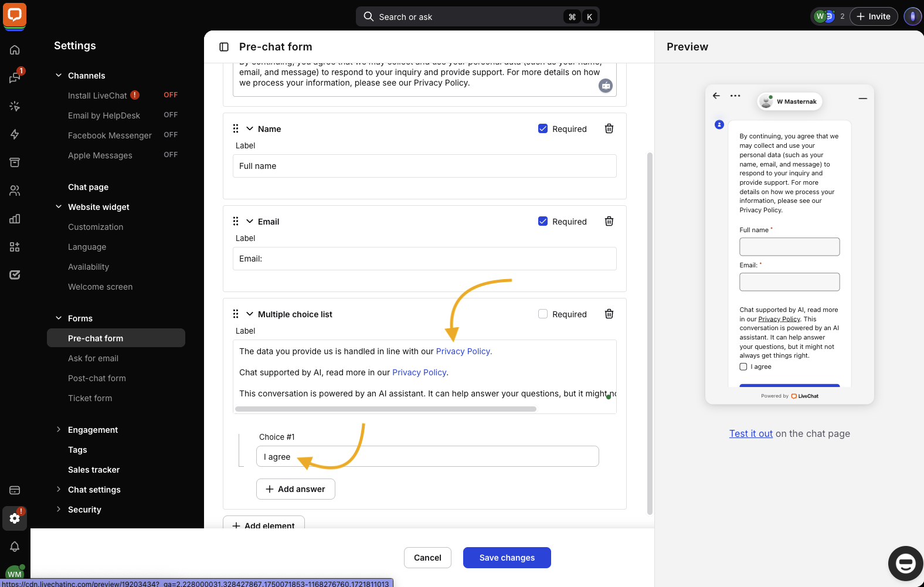Tick the I agree checkbox in preview
Viewport: 924px width, 587px height.
(743, 367)
